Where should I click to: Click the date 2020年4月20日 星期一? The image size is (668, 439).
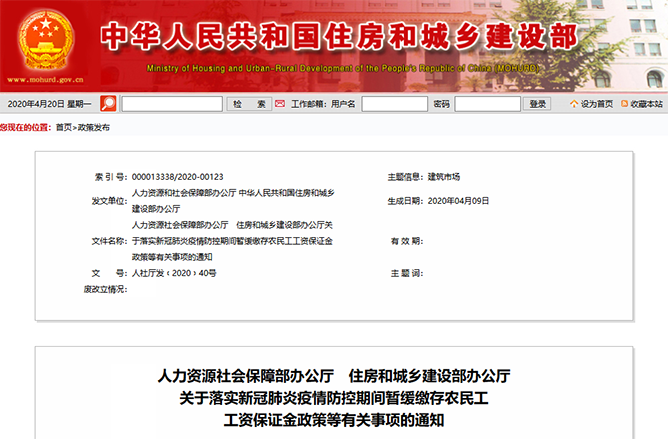pyautogui.click(x=49, y=104)
